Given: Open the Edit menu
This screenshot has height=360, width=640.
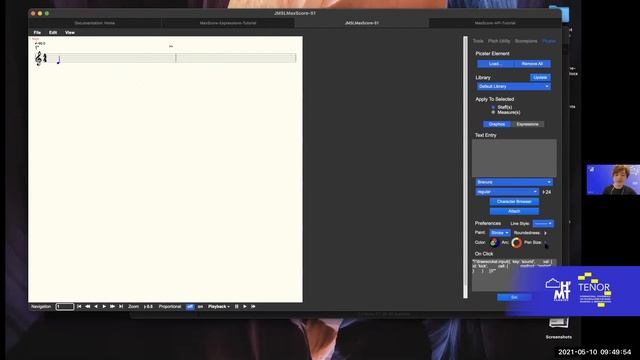Looking at the screenshot, I should tap(53, 32).
